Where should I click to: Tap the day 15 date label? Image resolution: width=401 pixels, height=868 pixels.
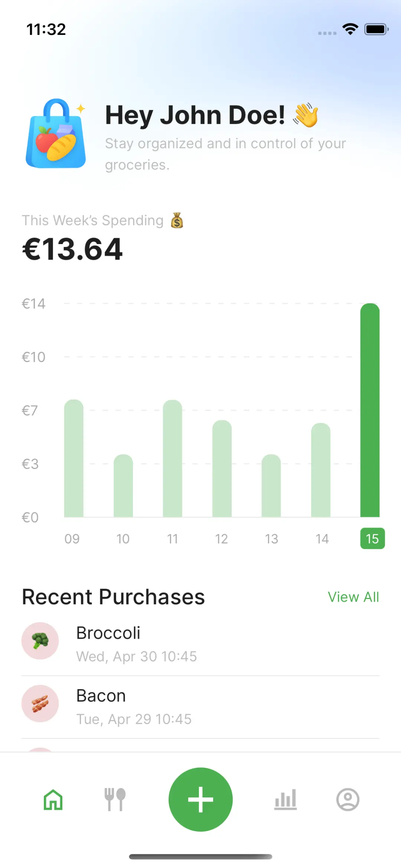372,539
